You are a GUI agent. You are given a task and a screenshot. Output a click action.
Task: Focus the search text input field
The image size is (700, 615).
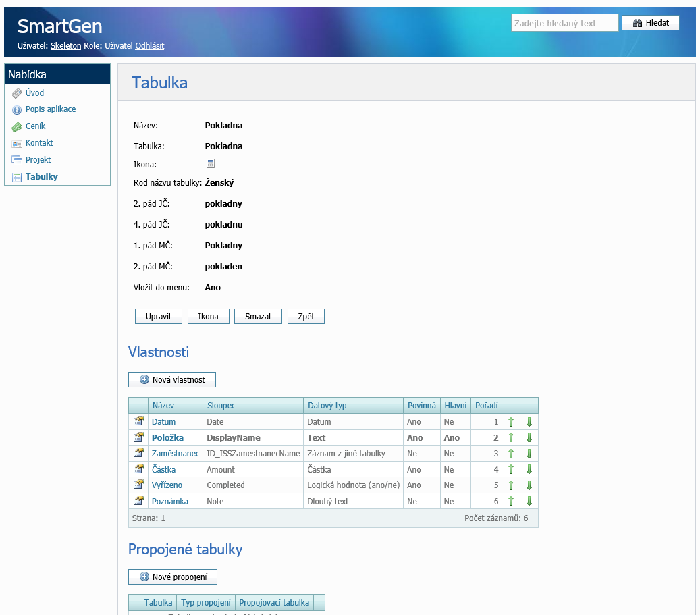tap(564, 23)
